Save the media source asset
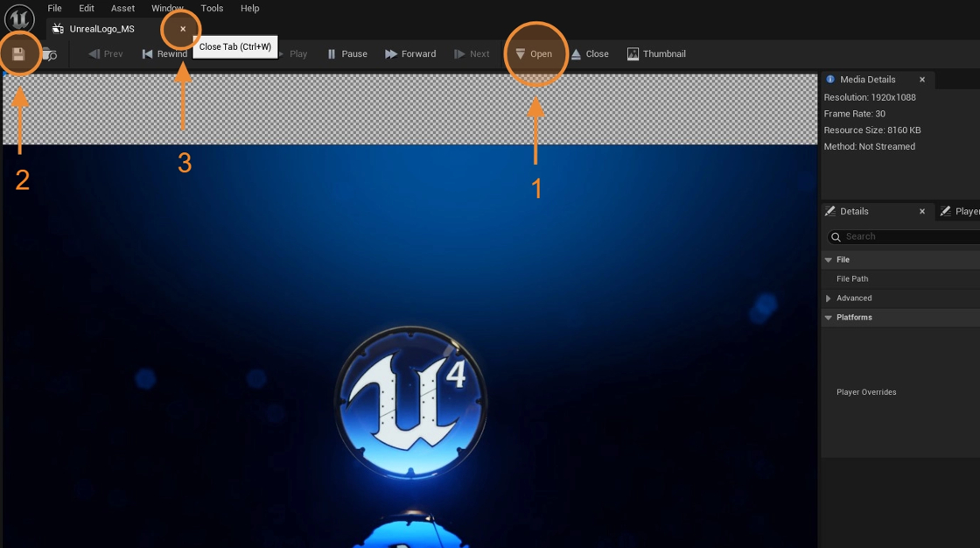This screenshot has width=980, height=548. click(x=18, y=54)
